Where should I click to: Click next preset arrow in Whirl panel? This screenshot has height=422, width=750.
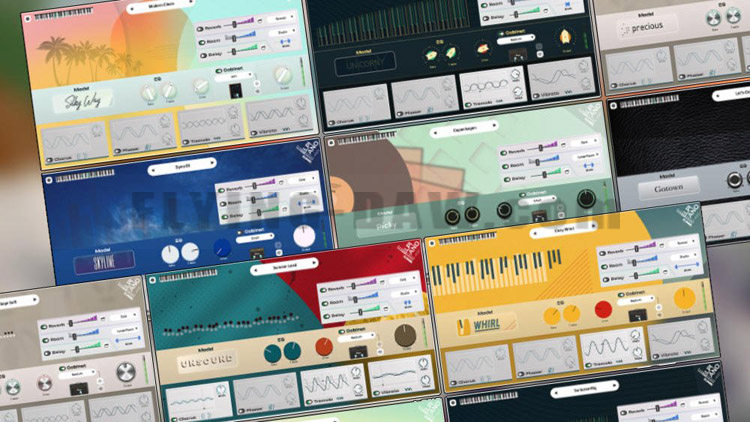coord(593,226)
